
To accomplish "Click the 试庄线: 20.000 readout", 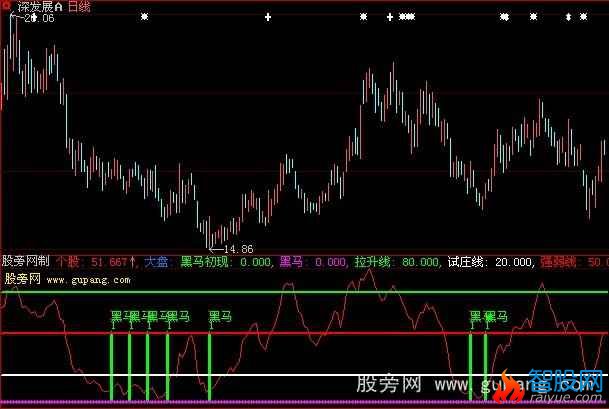I will click(x=491, y=262).
